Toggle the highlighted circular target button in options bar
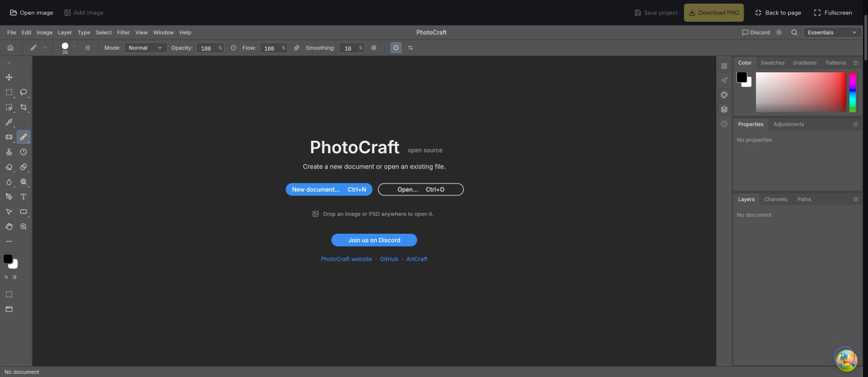 (396, 48)
